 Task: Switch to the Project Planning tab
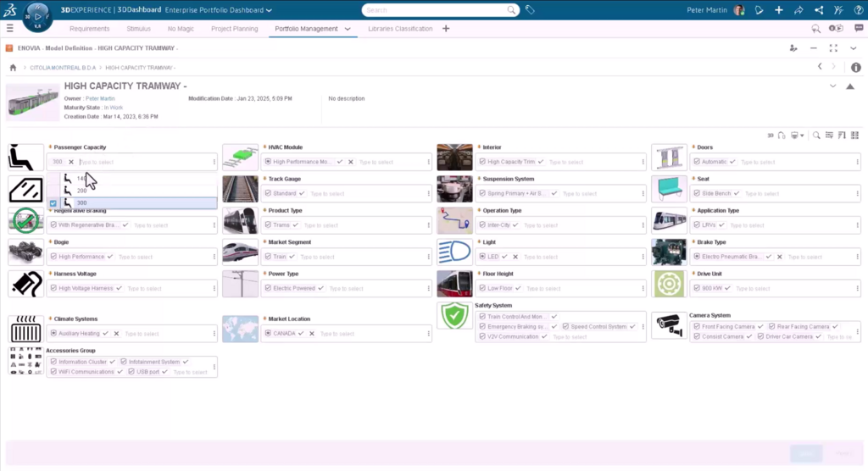(234, 29)
